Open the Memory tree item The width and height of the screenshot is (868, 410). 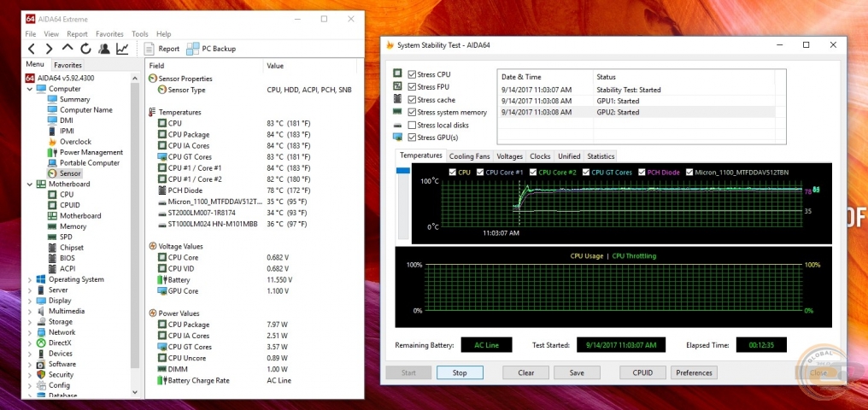73,226
